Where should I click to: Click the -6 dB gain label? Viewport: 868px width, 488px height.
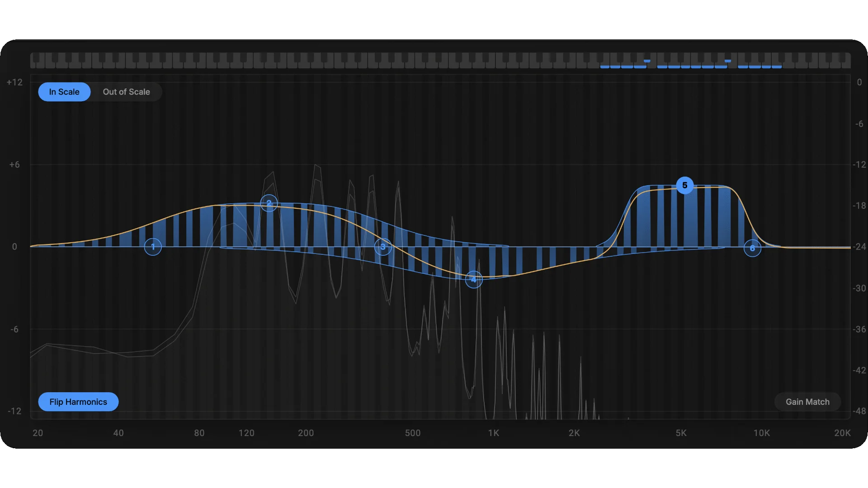coord(14,329)
